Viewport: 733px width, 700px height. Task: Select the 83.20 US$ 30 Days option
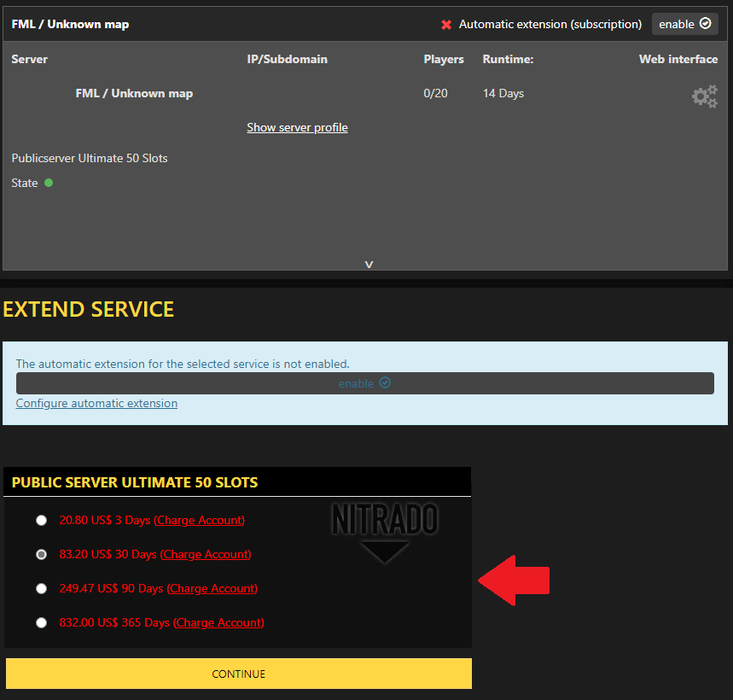(x=41, y=554)
